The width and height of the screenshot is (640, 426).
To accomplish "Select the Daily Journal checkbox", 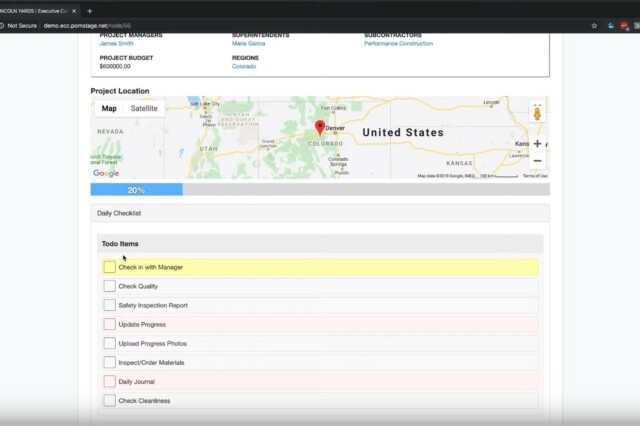I will pyautogui.click(x=109, y=381).
